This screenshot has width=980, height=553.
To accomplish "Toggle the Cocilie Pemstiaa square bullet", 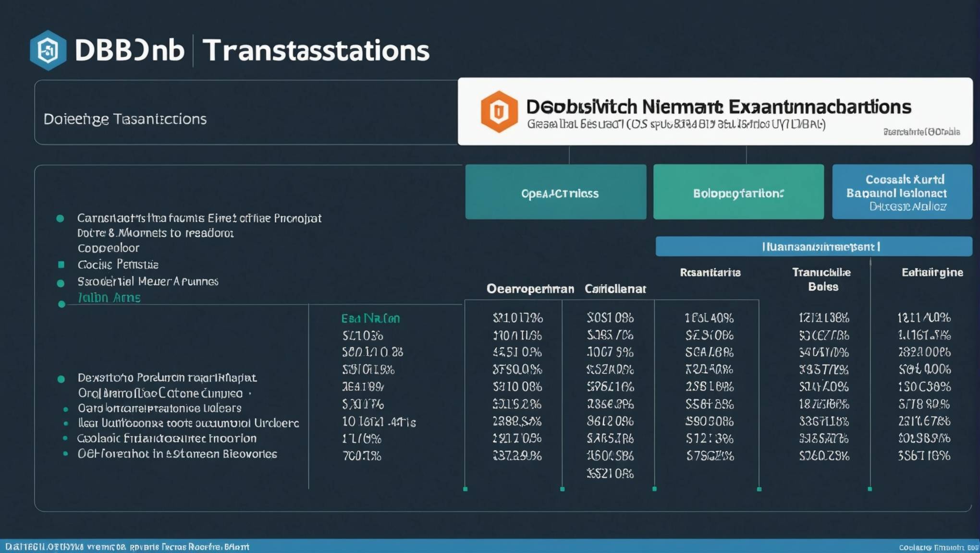I will (61, 264).
